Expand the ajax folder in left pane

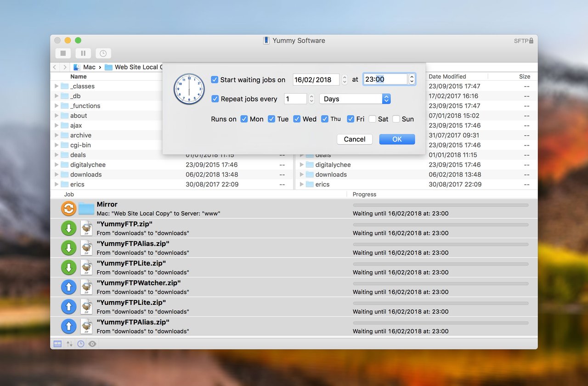[x=57, y=125]
